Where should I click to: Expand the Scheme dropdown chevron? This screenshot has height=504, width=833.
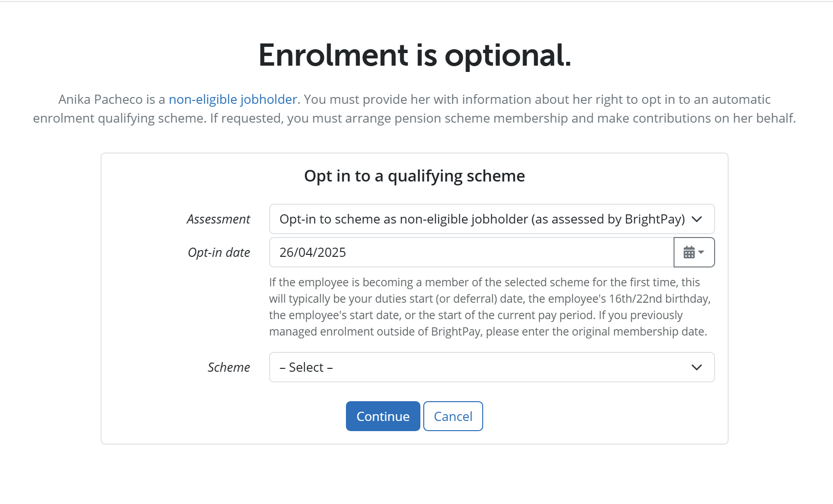[x=696, y=367]
